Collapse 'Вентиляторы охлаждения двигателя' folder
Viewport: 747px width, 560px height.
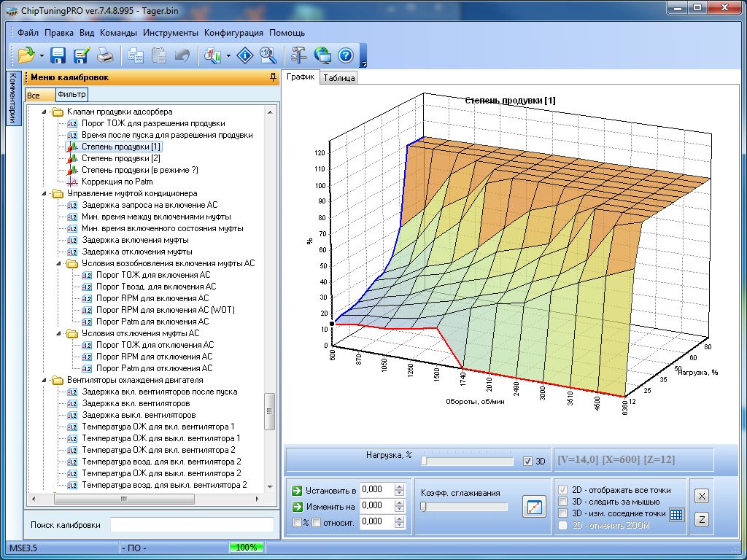coord(44,381)
